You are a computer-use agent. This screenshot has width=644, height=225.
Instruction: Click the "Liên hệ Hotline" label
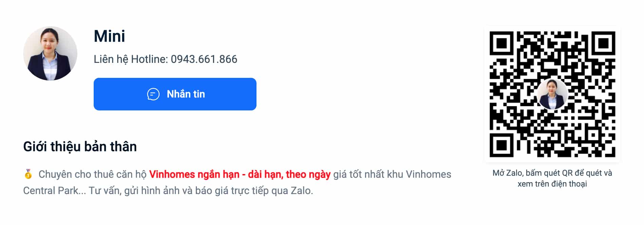click(x=131, y=59)
